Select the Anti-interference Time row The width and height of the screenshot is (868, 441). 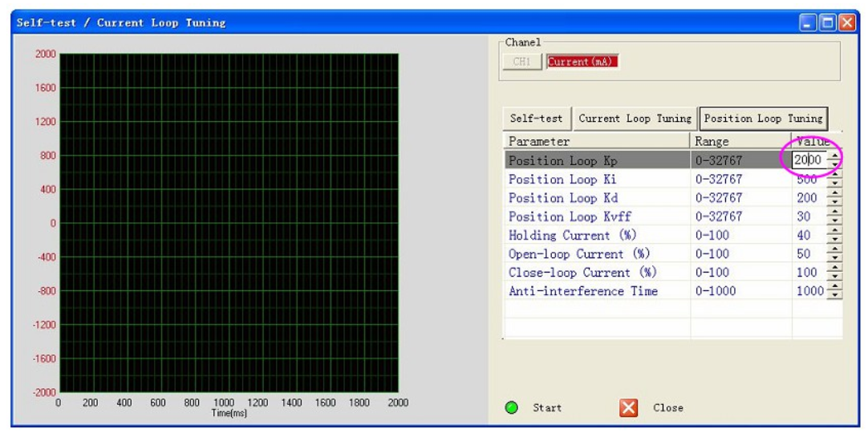point(673,290)
